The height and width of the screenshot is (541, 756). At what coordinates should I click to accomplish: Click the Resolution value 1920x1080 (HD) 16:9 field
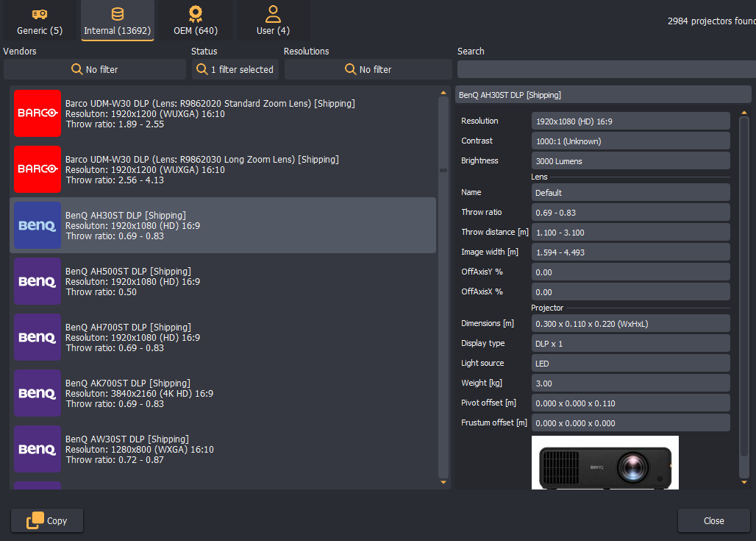[631, 121]
